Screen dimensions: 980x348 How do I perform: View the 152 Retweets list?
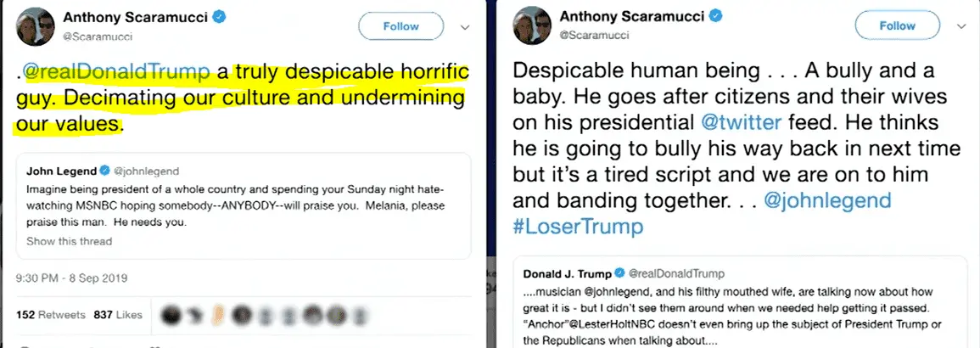[49, 315]
